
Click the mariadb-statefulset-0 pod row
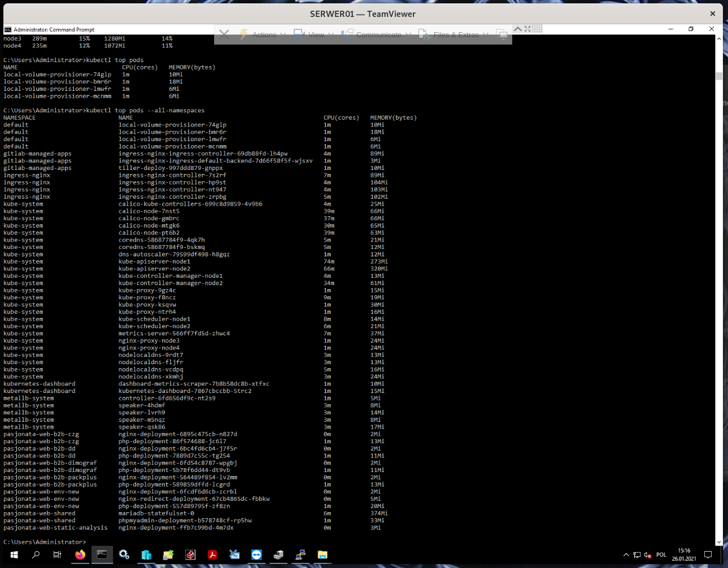[195, 513]
